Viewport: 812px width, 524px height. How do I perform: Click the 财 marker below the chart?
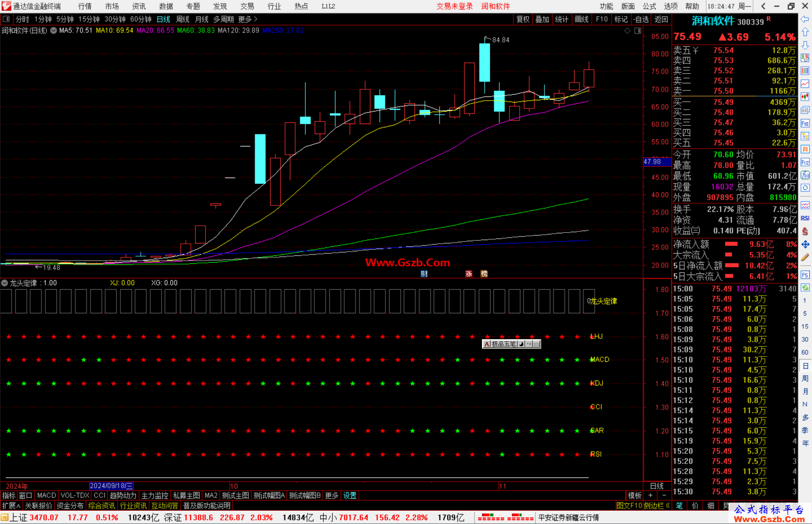[x=424, y=274]
